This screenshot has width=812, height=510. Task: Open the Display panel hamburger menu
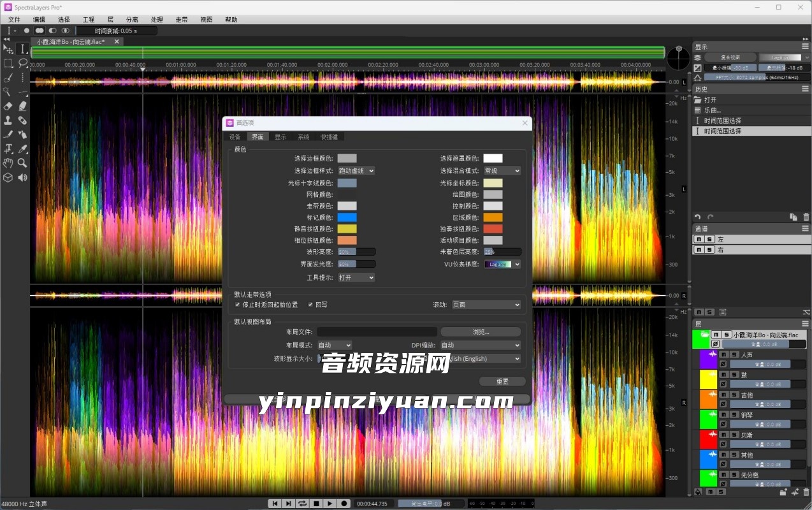point(806,47)
